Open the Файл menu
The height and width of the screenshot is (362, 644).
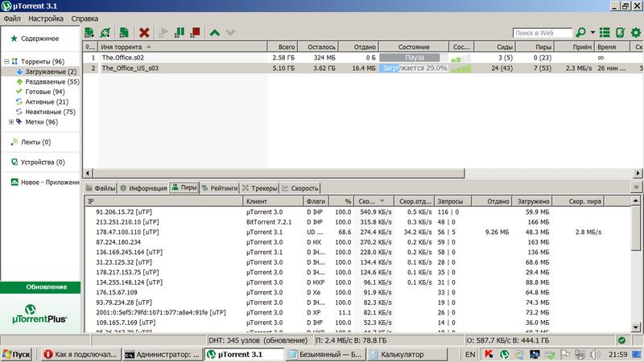coord(12,19)
